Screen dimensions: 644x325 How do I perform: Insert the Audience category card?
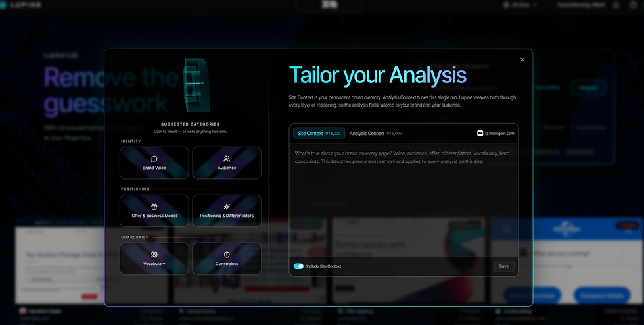click(x=227, y=163)
